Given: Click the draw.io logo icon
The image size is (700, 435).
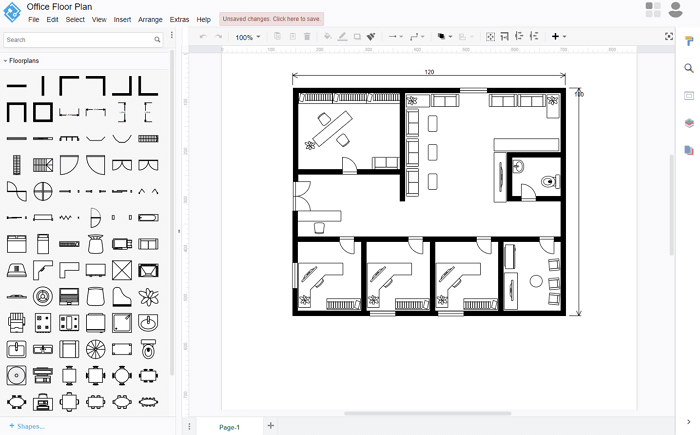Looking at the screenshot, I should [x=13, y=13].
